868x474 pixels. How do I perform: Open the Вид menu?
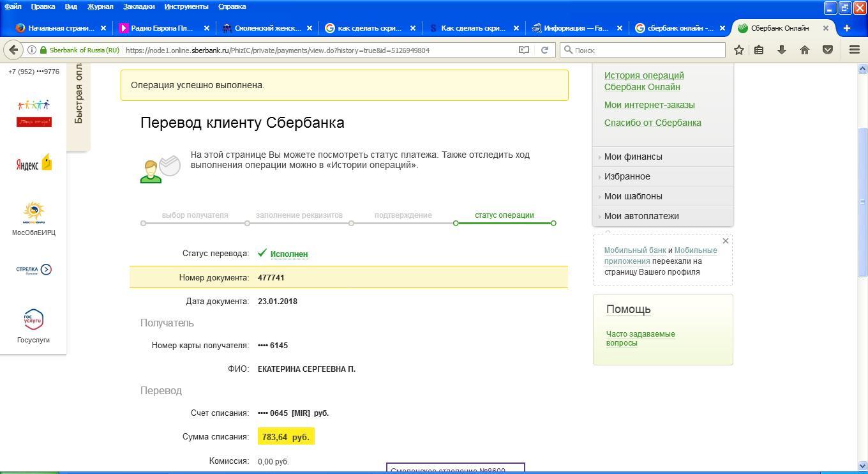coord(71,6)
